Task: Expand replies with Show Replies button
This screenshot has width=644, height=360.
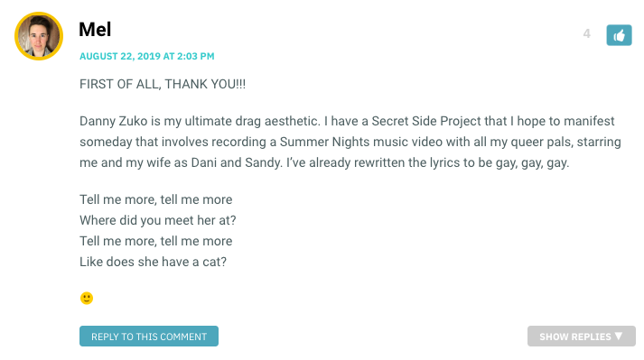Action: [581, 337]
